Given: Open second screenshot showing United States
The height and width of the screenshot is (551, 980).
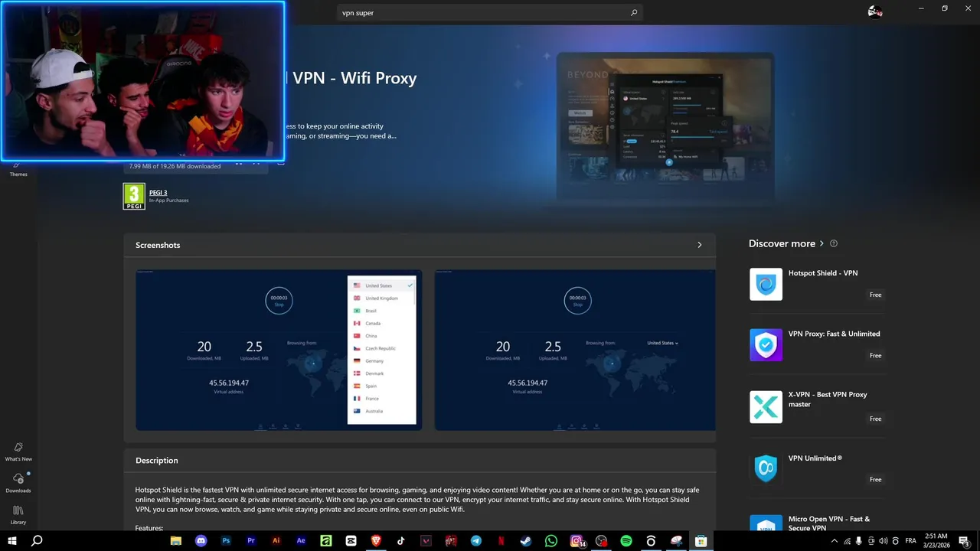Looking at the screenshot, I should pos(575,350).
